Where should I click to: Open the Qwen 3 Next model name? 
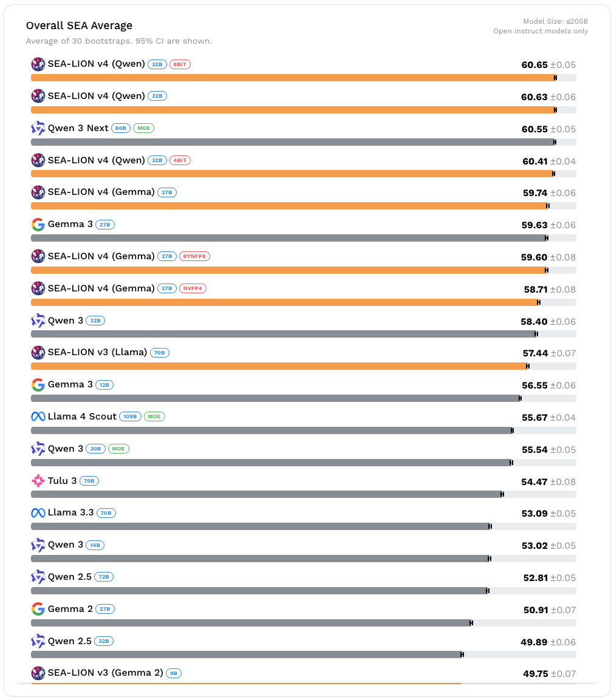78,128
